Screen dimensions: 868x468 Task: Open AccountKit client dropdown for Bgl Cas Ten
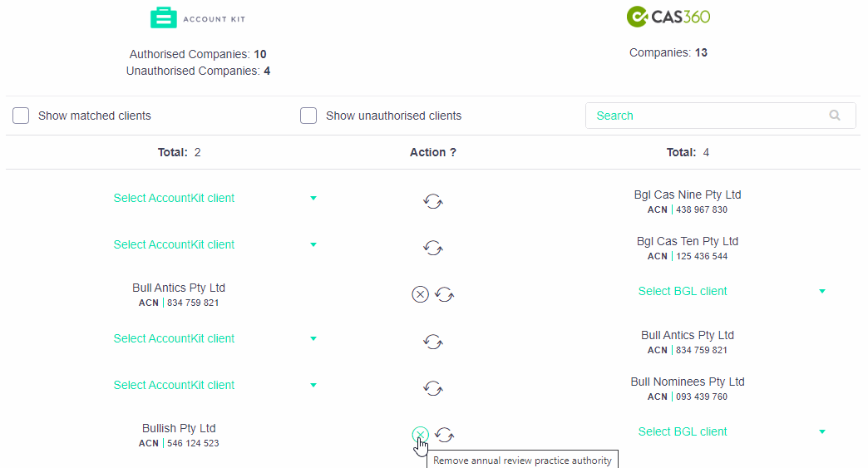(x=215, y=244)
